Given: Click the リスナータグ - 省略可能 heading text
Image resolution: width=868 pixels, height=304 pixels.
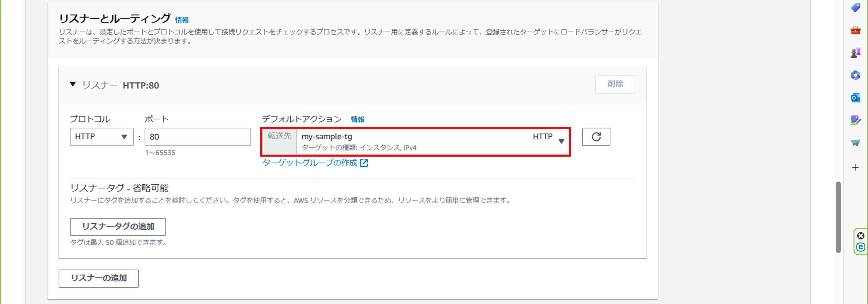Looking at the screenshot, I should tap(119, 188).
